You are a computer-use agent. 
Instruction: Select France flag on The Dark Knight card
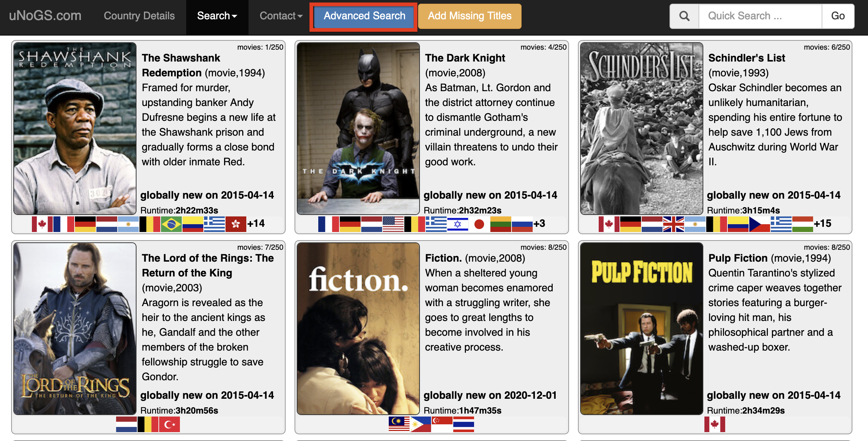(328, 224)
